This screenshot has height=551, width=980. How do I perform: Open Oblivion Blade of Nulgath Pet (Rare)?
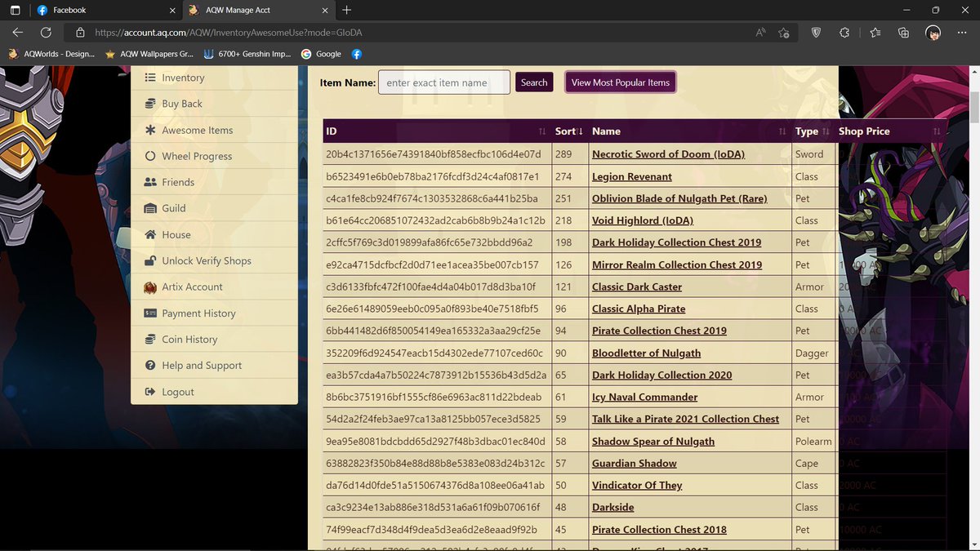[679, 198]
